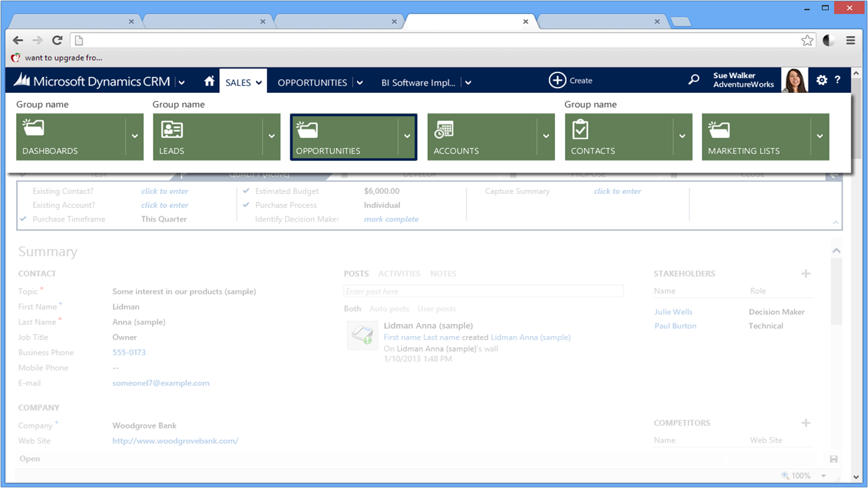868x488 pixels.
Task: Click the help question mark icon
Action: click(837, 80)
